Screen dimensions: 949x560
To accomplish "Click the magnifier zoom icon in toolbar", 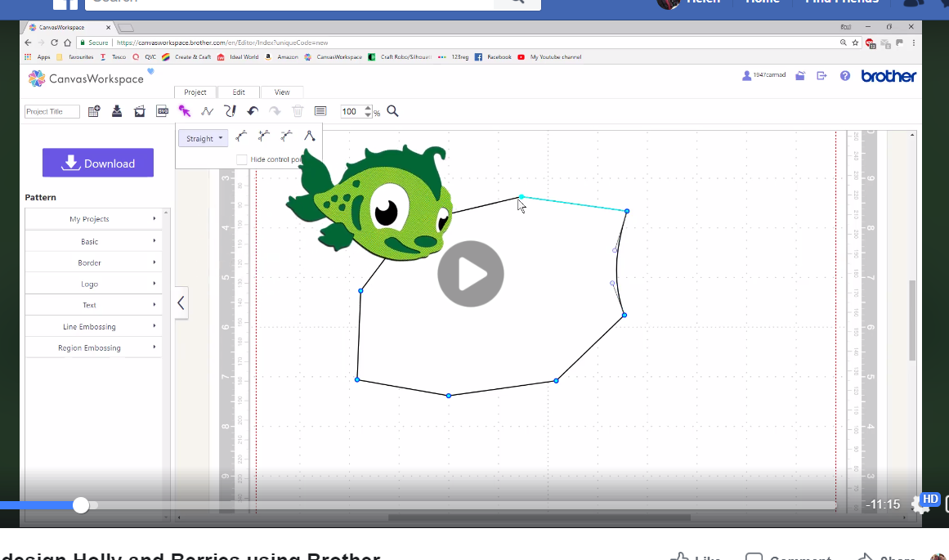I will [x=393, y=111].
